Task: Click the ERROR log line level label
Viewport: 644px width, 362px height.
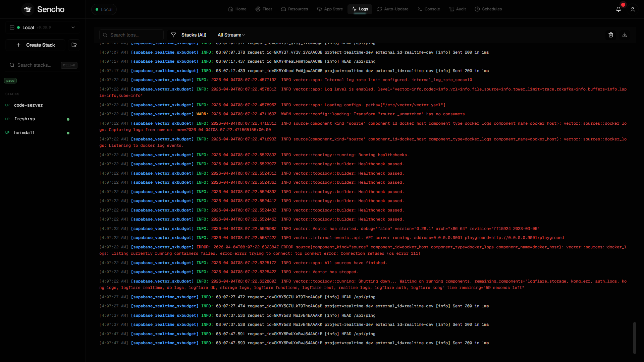Action: pos(204,247)
